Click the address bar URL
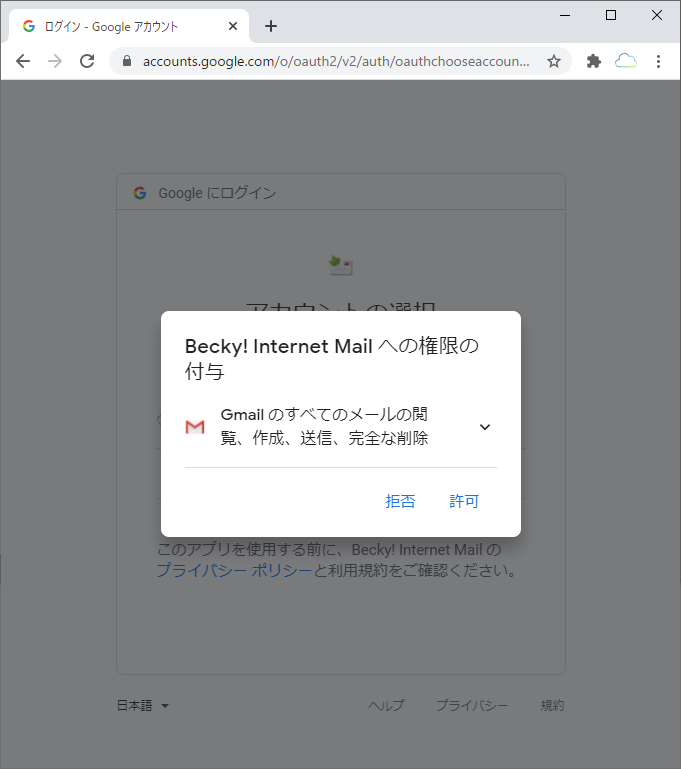Screen dimensions: 681x769 pyautogui.click(x=336, y=61)
